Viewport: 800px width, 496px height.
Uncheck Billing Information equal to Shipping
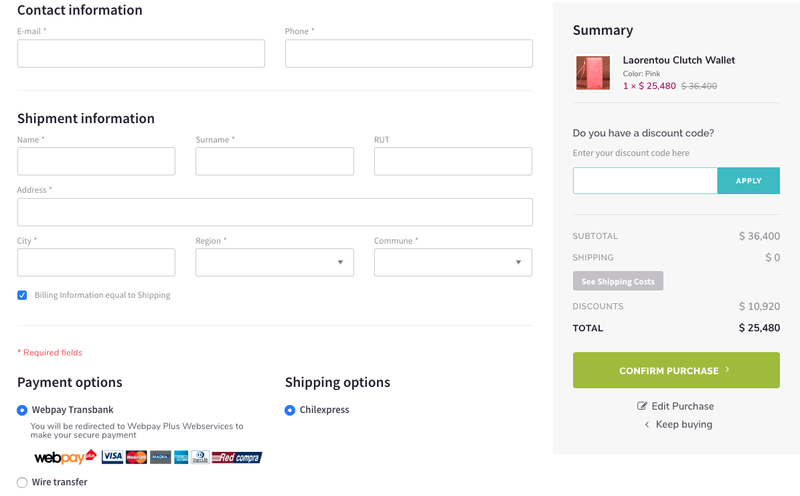pos(22,295)
